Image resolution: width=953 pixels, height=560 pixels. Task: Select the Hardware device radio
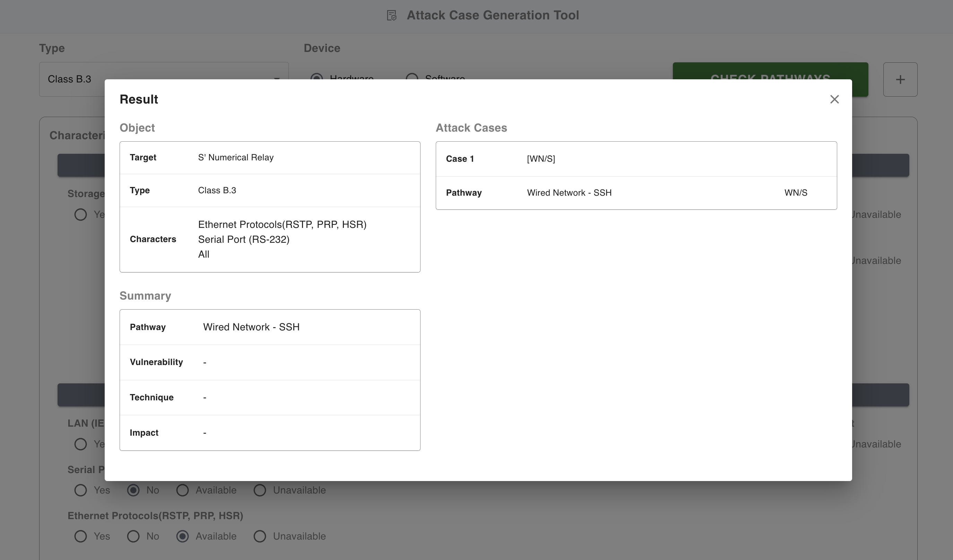click(x=317, y=77)
